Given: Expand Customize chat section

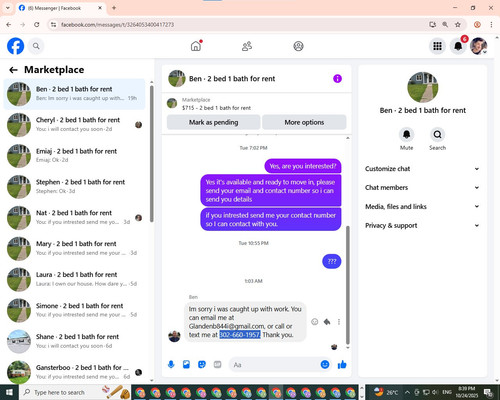Looking at the screenshot, I should click(422, 169).
